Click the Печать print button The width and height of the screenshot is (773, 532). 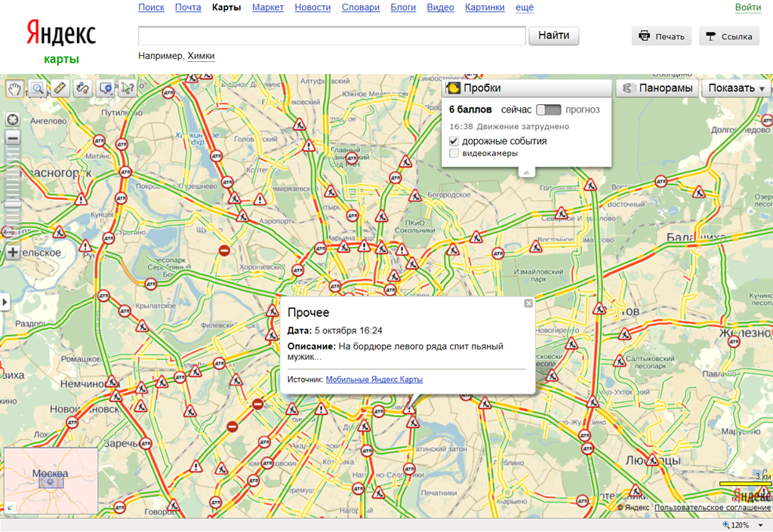pyautogui.click(x=661, y=36)
